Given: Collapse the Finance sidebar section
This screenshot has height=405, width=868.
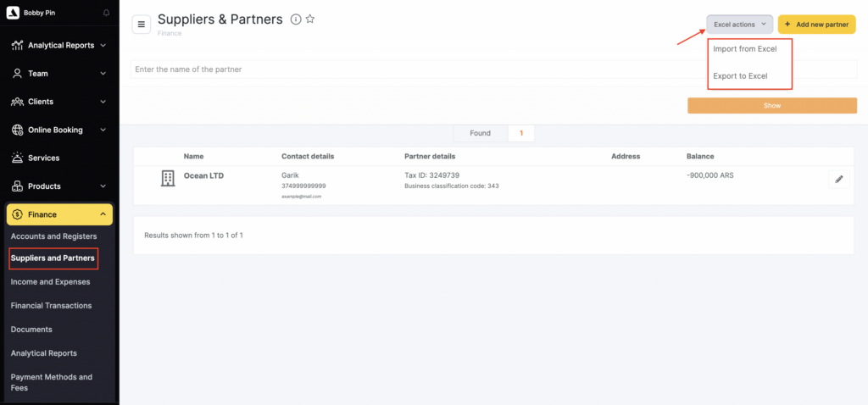Looking at the screenshot, I should (x=59, y=214).
